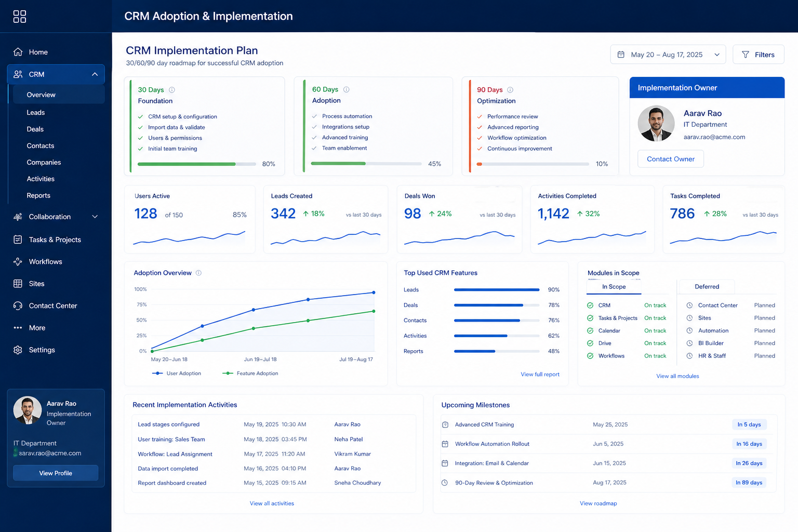Select Overview in the CRM submenu

click(x=58, y=95)
